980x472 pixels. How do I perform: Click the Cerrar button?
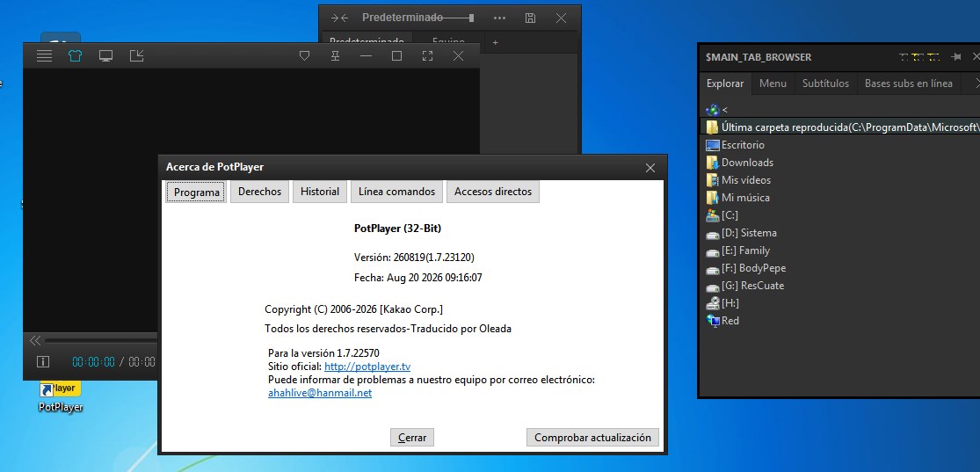pos(412,438)
